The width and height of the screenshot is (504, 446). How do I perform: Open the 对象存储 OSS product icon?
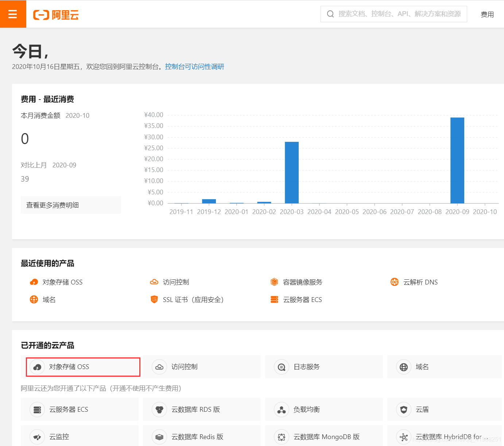pos(34,282)
